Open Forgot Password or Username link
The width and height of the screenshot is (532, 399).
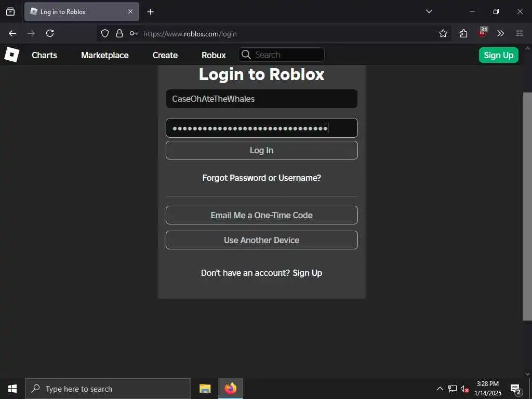262,178
